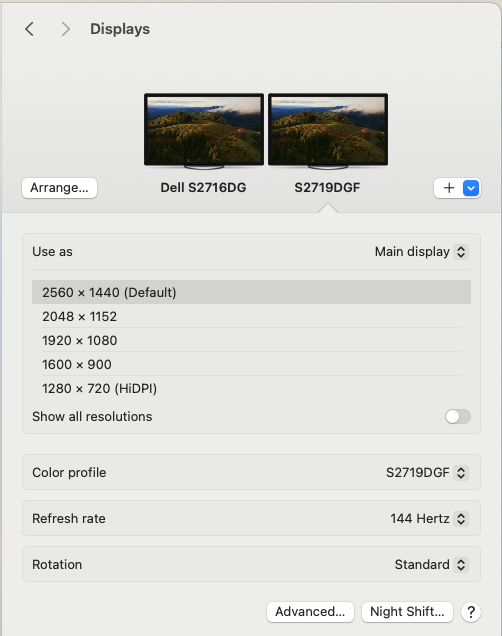Select the Dell S2716DG display thumbnail

204,130
